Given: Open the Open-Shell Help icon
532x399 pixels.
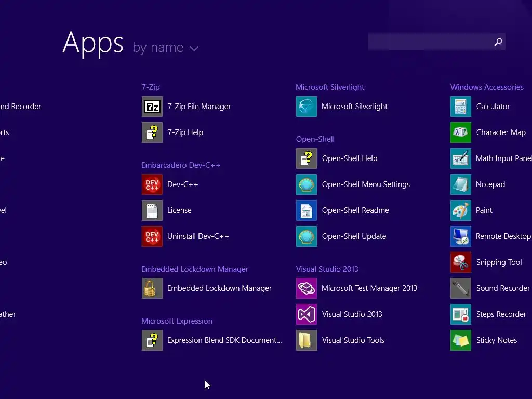Looking at the screenshot, I should (x=307, y=158).
